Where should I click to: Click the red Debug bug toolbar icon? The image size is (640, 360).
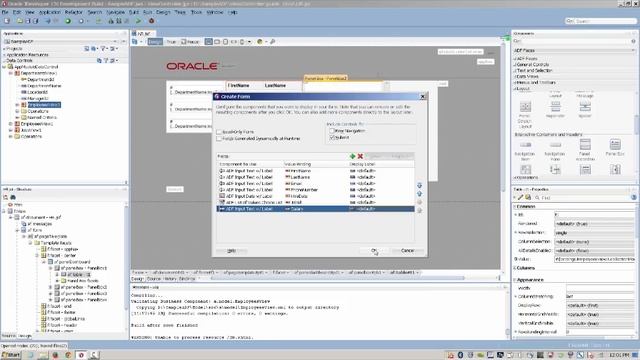151,21
